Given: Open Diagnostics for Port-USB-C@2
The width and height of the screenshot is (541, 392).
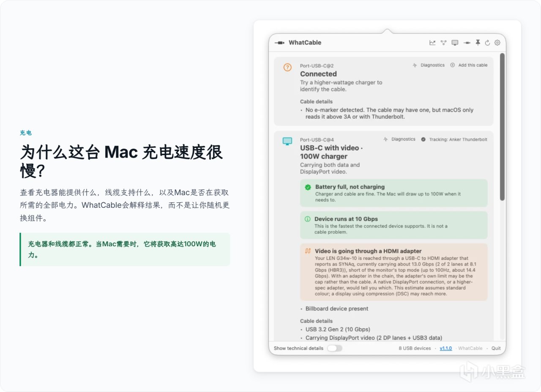Looking at the screenshot, I should click(429, 65).
